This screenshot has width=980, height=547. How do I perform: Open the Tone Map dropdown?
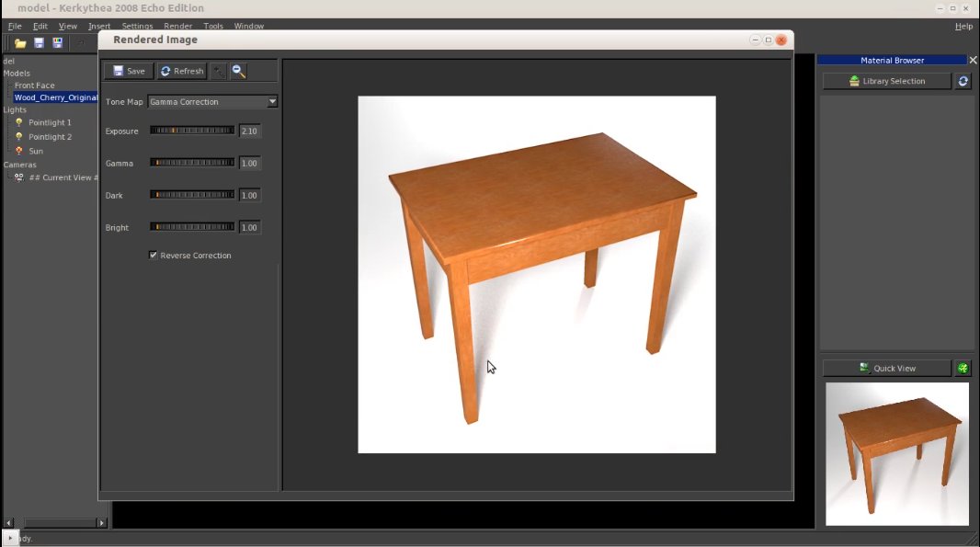click(x=272, y=102)
